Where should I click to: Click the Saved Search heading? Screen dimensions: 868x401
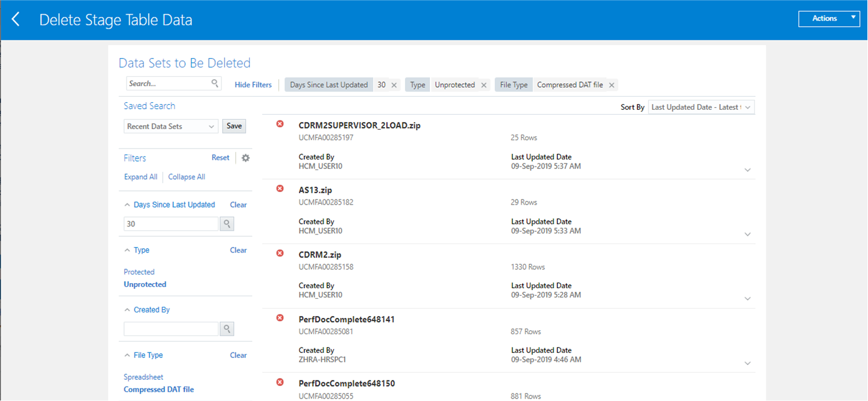(x=149, y=106)
